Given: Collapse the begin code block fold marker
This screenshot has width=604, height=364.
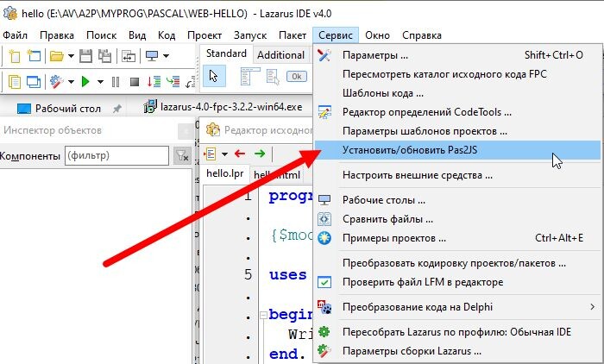Looking at the screenshot, I should pyautogui.click(x=263, y=316).
